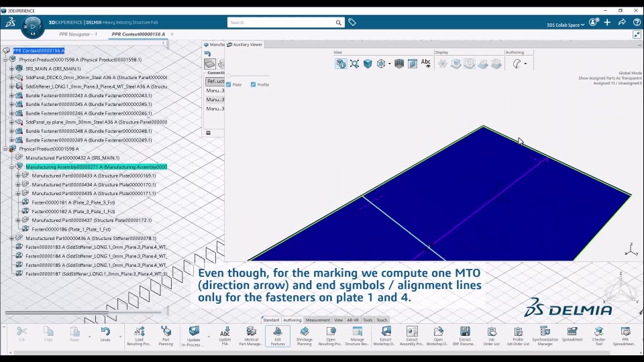Click the slider handle above Plate checkbox
The height and width of the screenshot is (362, 644).
228,76
